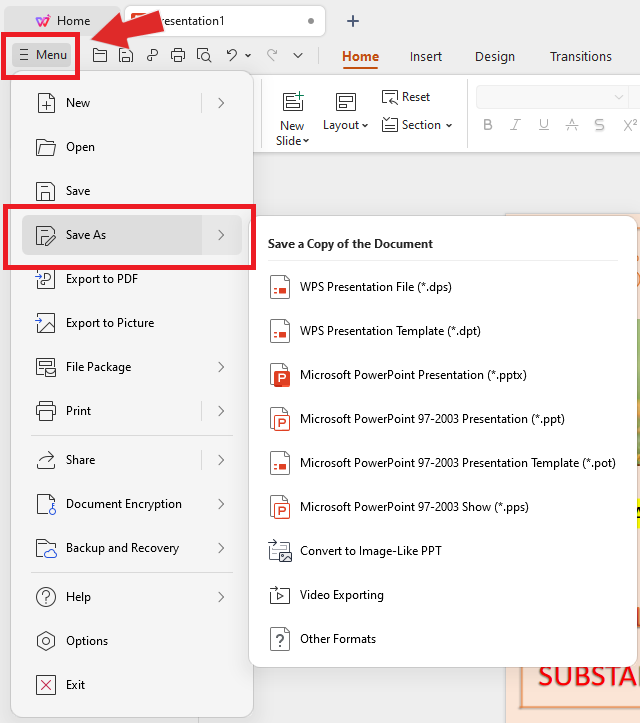Click the Print Preview toolbar icon
The width and height of the screenshot is (640, 723).
click(204, 55)
